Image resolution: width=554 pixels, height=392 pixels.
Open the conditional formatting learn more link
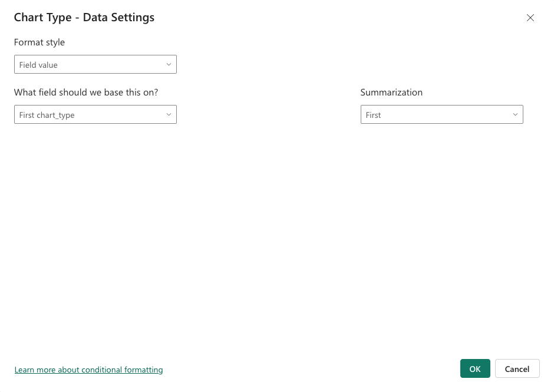click(x=88, y=370)
